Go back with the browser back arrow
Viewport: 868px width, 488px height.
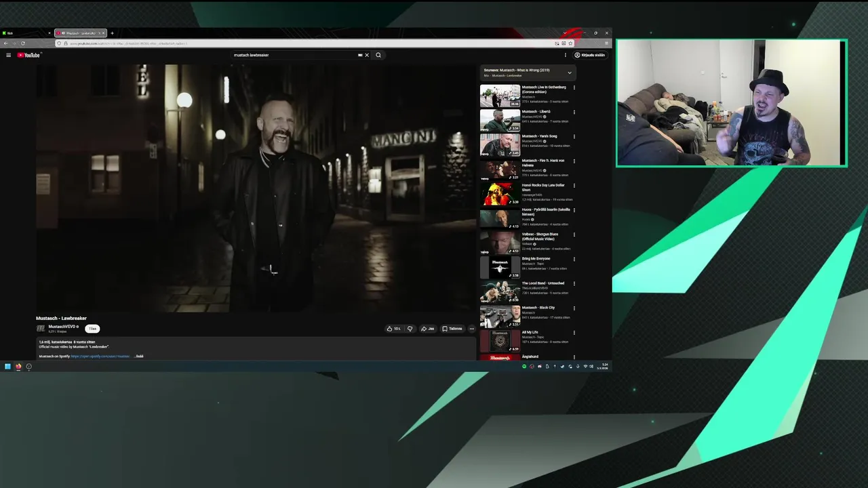(x=5, y=43)
